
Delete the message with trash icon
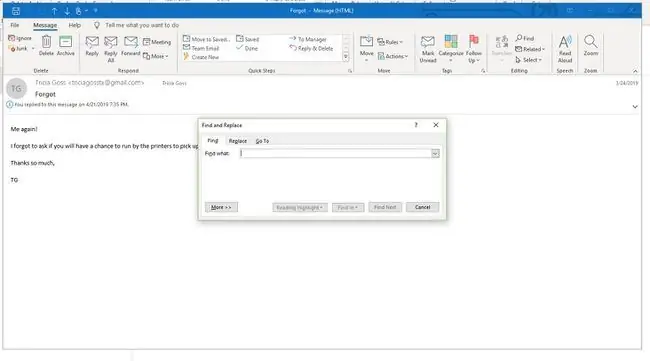(x=46, y=46)
